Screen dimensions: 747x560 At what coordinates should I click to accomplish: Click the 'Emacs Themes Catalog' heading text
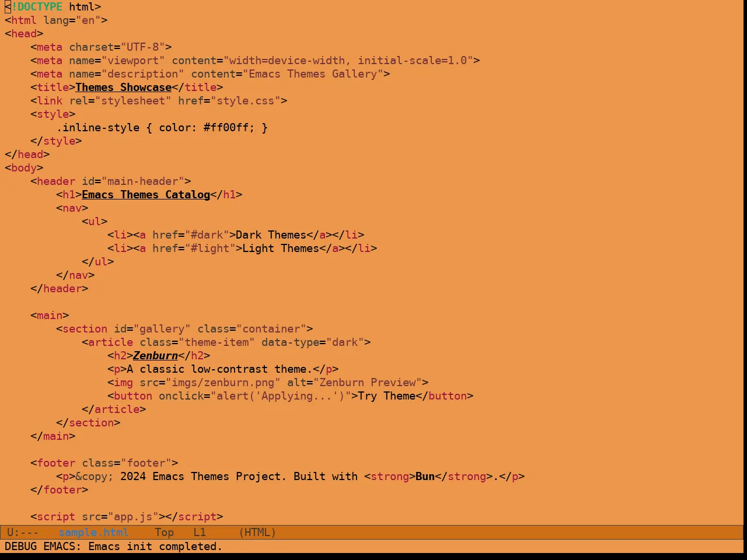pyautogui.click(x=146, y=195)
